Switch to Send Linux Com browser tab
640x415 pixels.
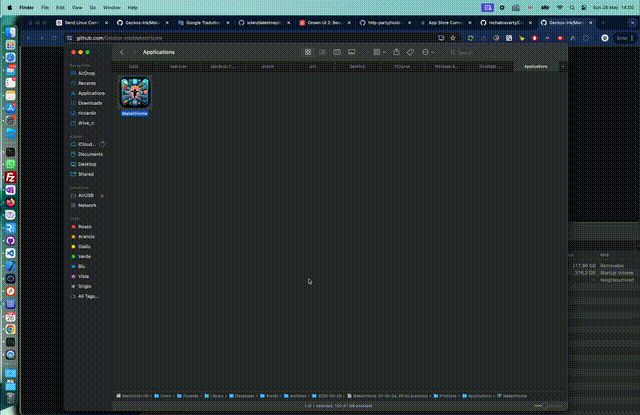click(82, 23)
